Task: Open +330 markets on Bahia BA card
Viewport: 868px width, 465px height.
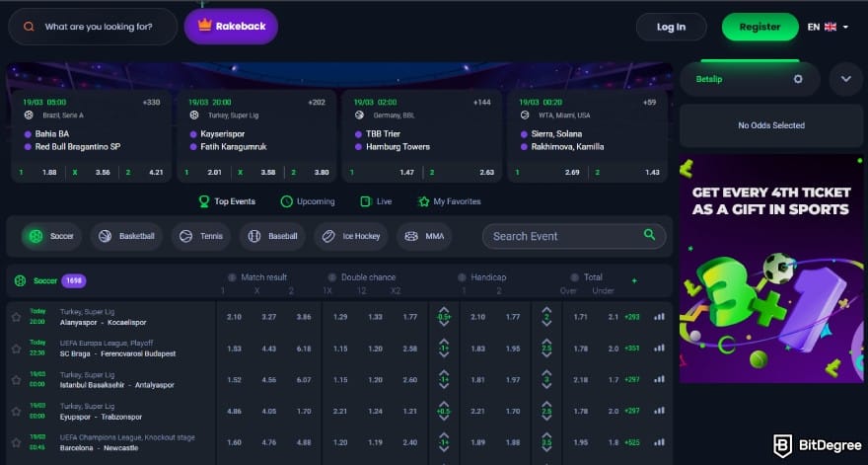Action: click(x=151, y=103)
